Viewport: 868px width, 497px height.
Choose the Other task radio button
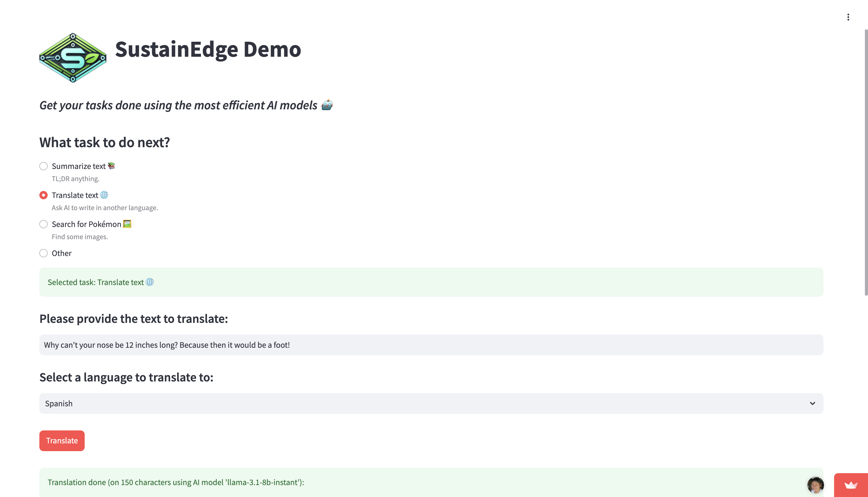click(43, 253)
